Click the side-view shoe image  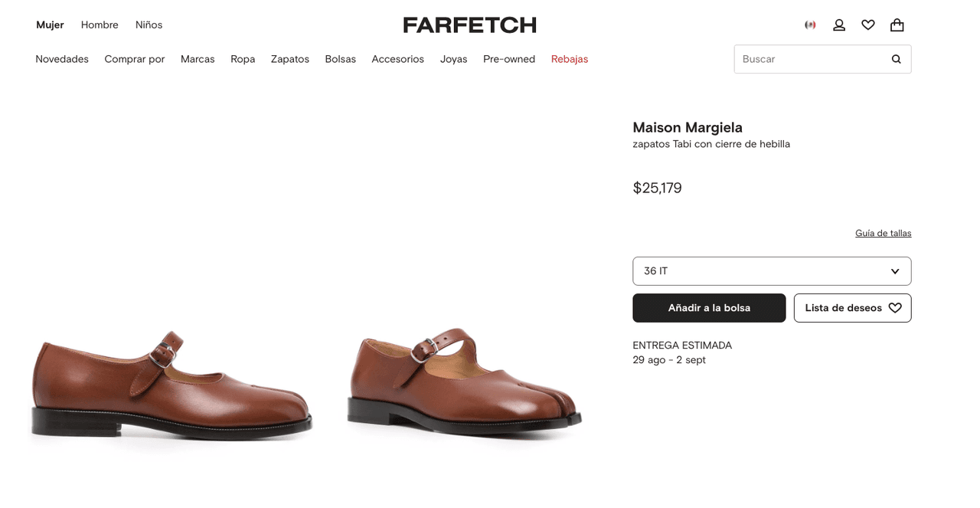(x=171, y=385)
